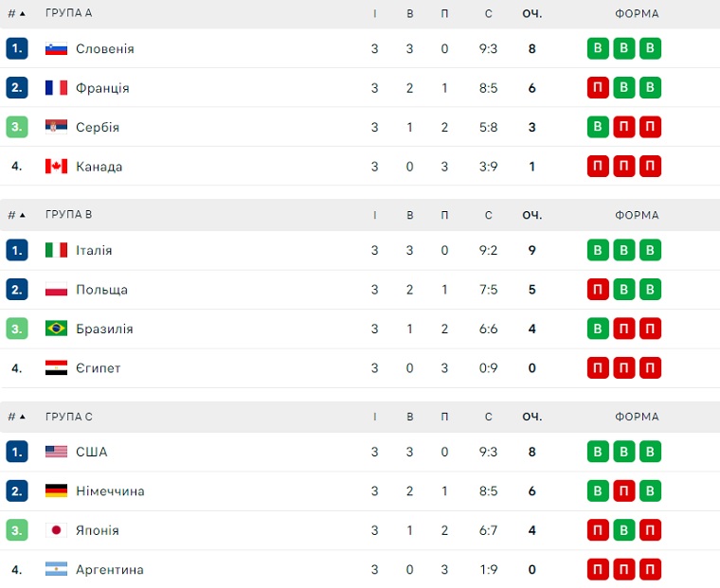Click Serbia's first green В form badge

(598, 127)
